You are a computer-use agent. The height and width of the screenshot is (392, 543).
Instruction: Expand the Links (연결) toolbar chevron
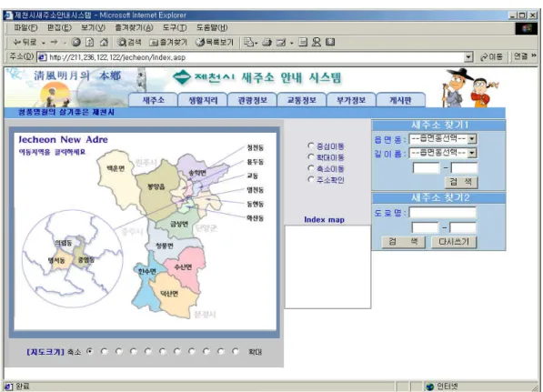[x=534, y=55]
